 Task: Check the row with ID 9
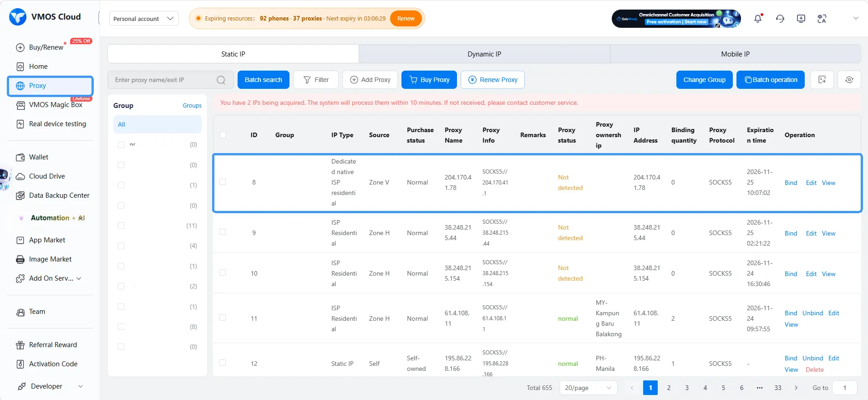coord(223,232)
